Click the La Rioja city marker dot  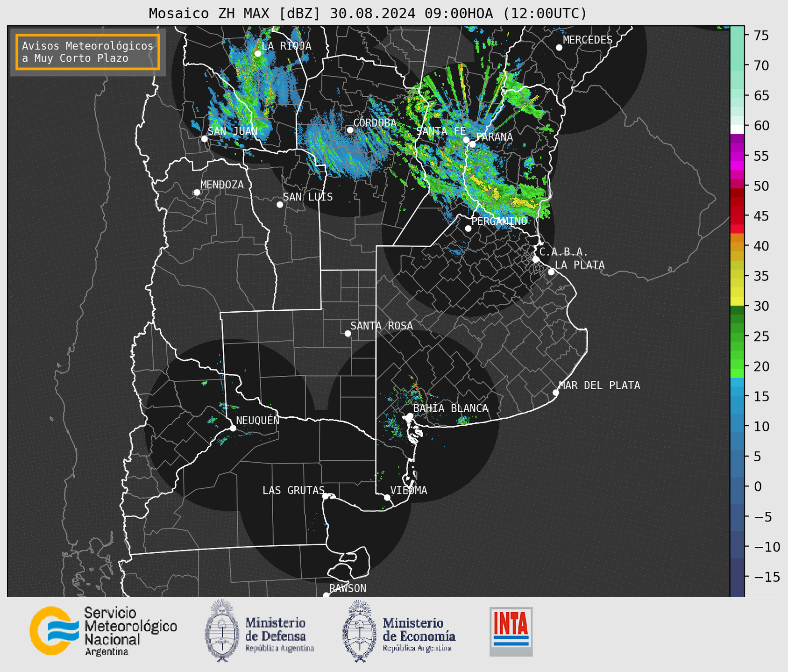(258, 54)
